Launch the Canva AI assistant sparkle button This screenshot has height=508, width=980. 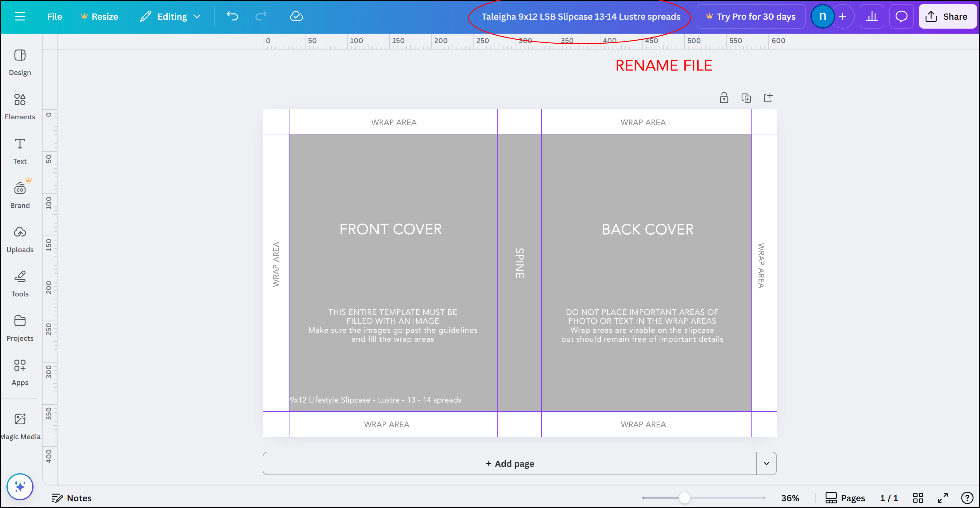pos(20,486)
